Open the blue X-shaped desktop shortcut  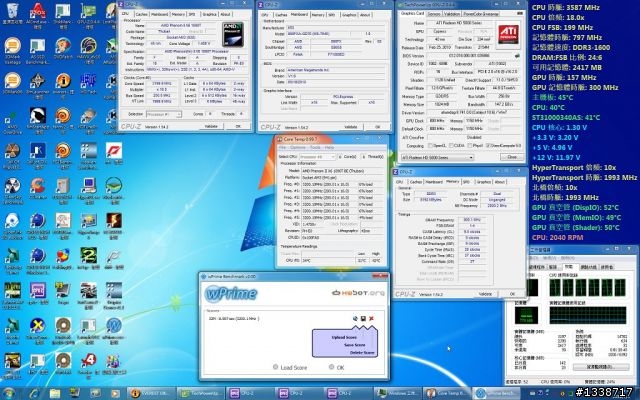(37, 329)
